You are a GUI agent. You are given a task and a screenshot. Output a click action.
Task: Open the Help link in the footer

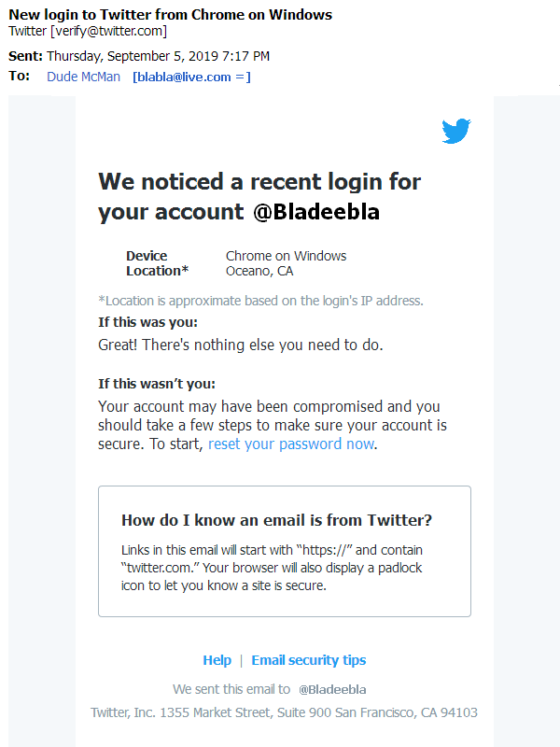pyautogui.click(x=217, y=660)
